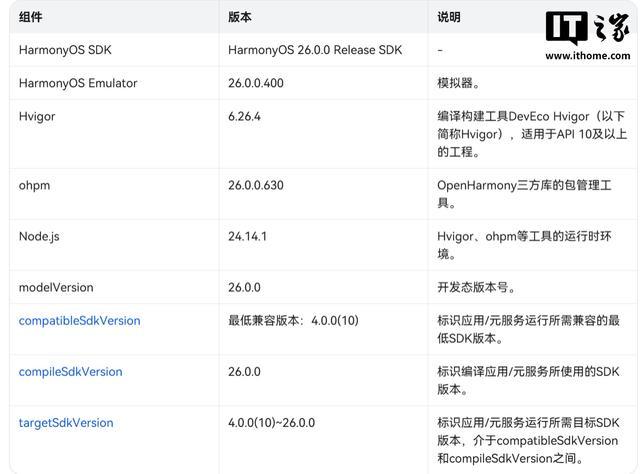
Task: Click the 模拟器 description text
Action: point(458,83)
